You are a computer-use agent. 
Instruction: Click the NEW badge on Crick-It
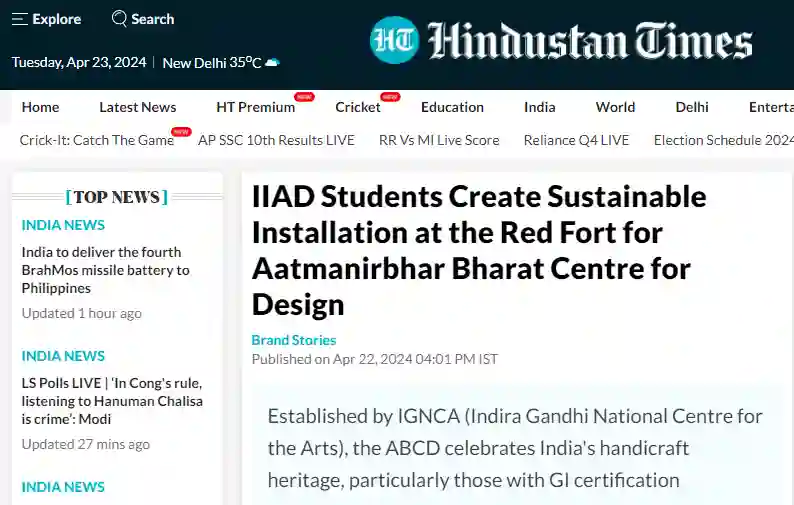pos(181,132)
